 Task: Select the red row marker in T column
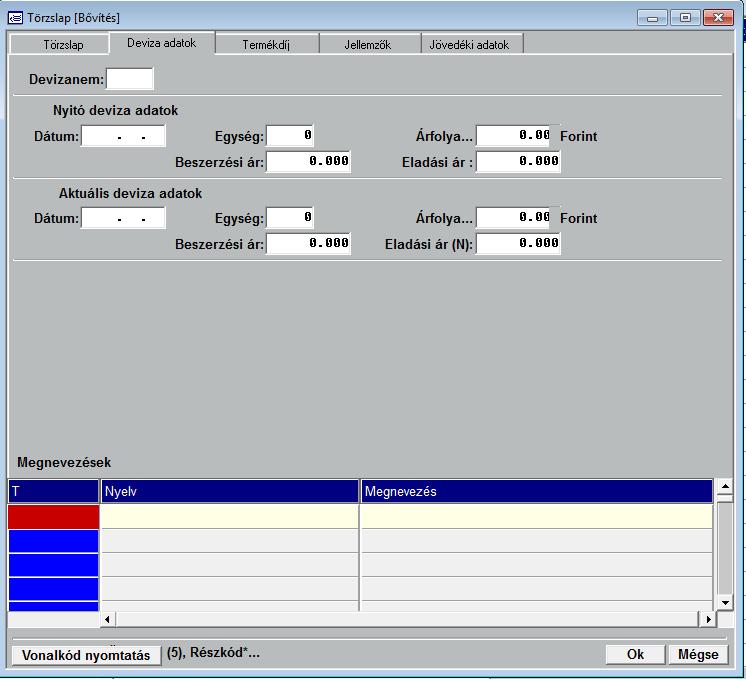(x=53, y=517)
